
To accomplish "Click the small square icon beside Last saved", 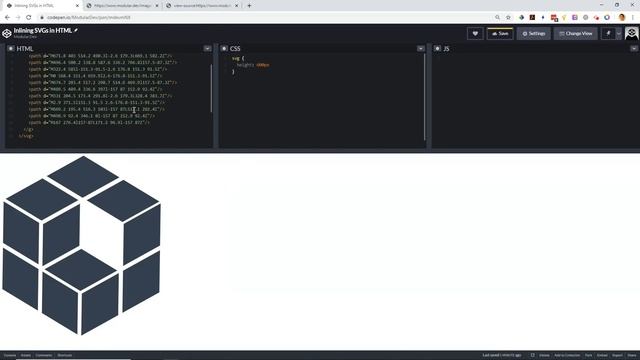I will pyautogui.click(x=532, y=356).
